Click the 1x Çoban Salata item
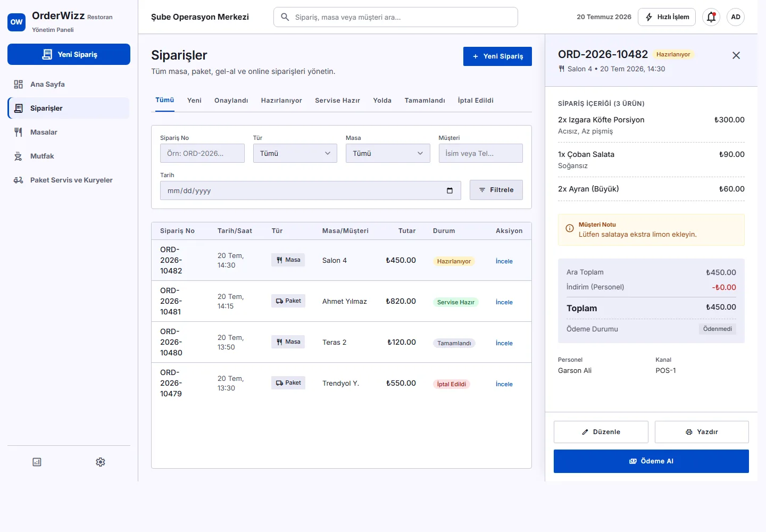 (586, 154)
